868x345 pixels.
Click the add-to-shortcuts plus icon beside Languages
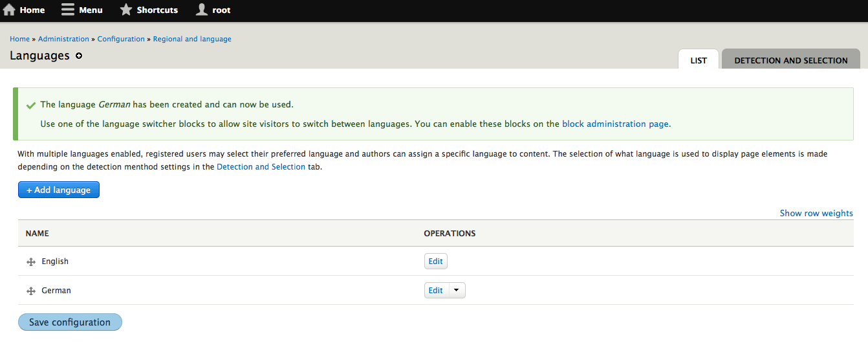coord(79,56)
